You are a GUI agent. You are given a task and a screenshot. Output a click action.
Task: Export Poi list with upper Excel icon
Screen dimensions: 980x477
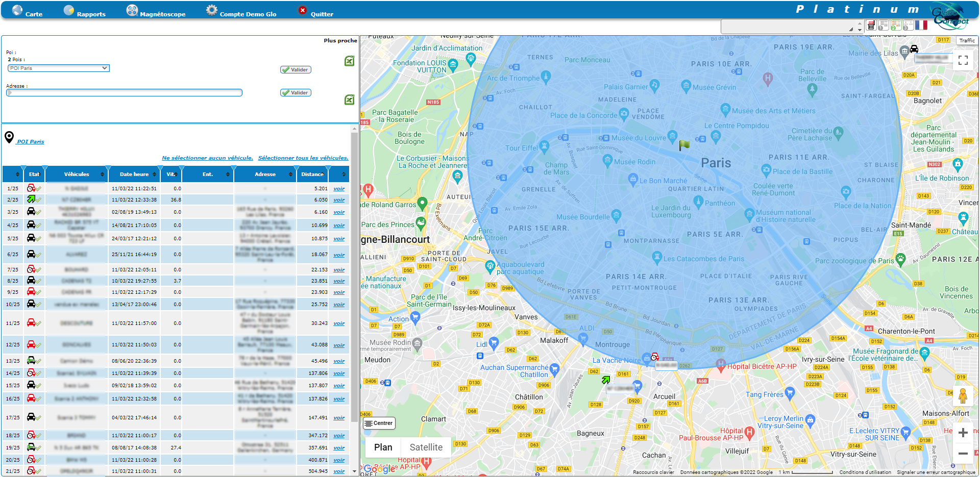click(349, 61)
